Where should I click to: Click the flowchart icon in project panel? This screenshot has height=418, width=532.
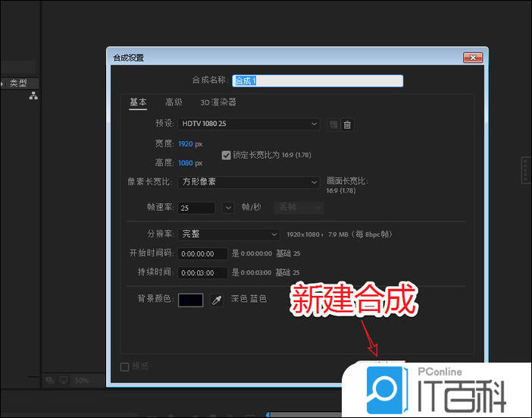click(33, 96)
